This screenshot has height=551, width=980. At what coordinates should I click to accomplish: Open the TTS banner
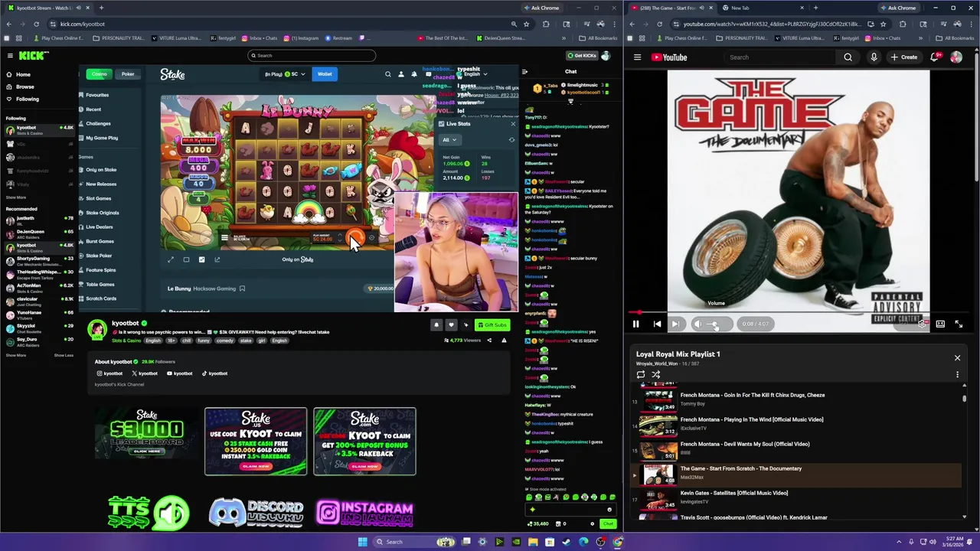149,512
